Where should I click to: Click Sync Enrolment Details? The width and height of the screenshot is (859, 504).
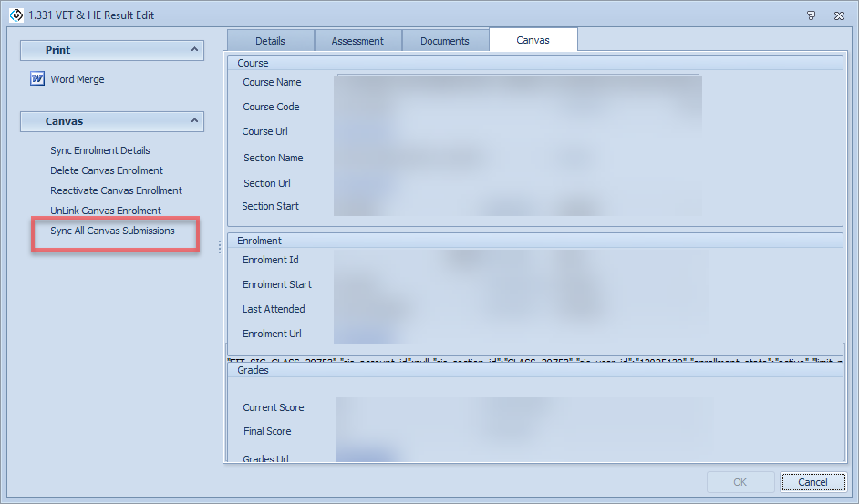[x=100, y=150]
